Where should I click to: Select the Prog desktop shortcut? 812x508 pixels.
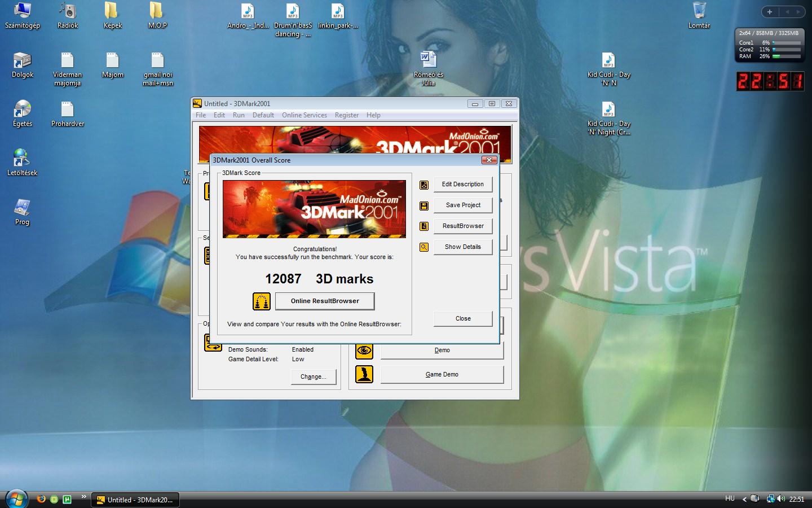click(22, 212)
